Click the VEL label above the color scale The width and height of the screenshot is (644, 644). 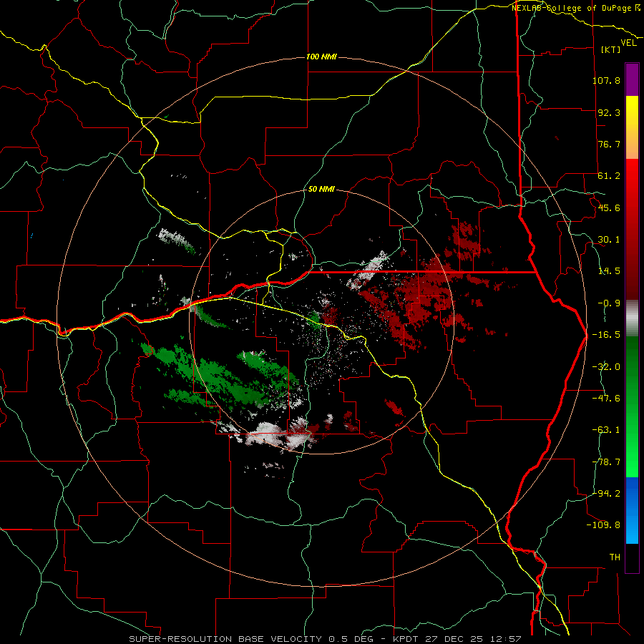tap(628, 42)
